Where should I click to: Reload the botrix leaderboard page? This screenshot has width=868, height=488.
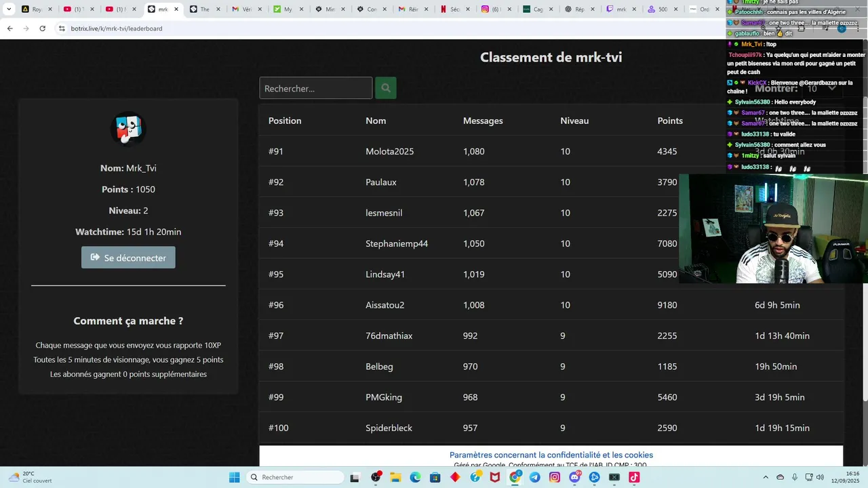[42, 28]
